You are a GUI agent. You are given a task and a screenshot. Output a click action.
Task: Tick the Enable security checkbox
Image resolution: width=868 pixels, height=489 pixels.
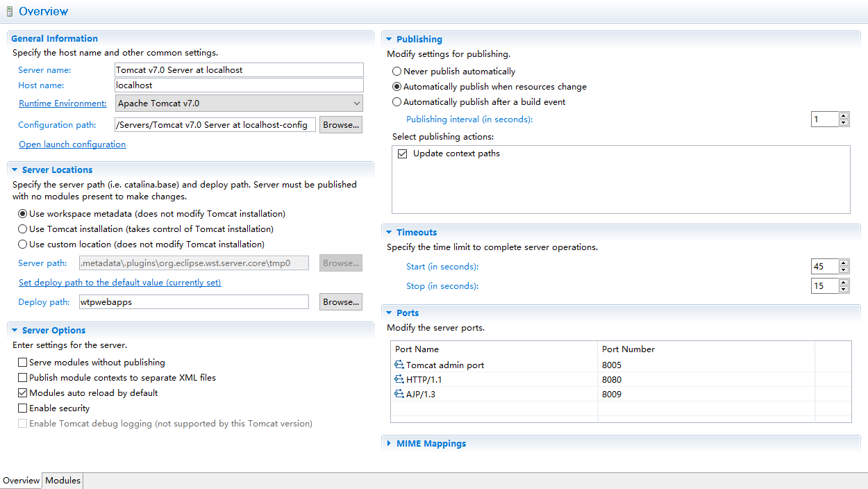(x=23, y=408)
